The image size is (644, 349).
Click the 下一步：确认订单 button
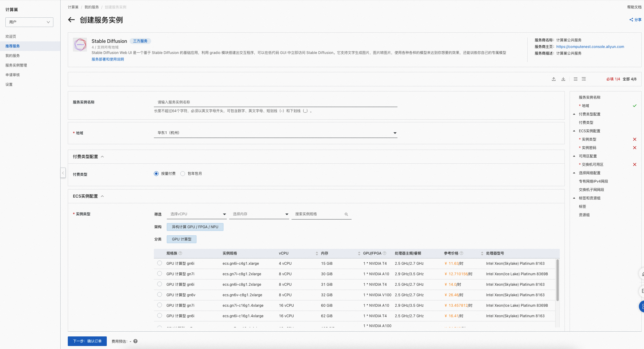tap(87, 341)
